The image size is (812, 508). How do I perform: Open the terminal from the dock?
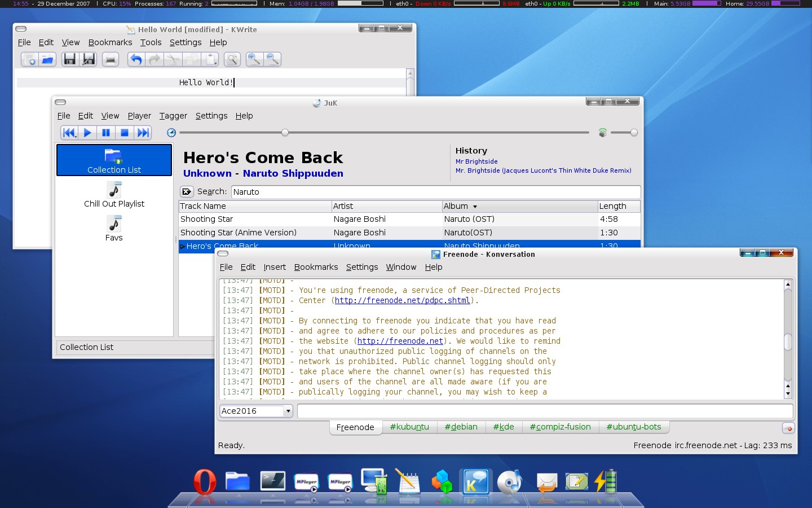273,481
